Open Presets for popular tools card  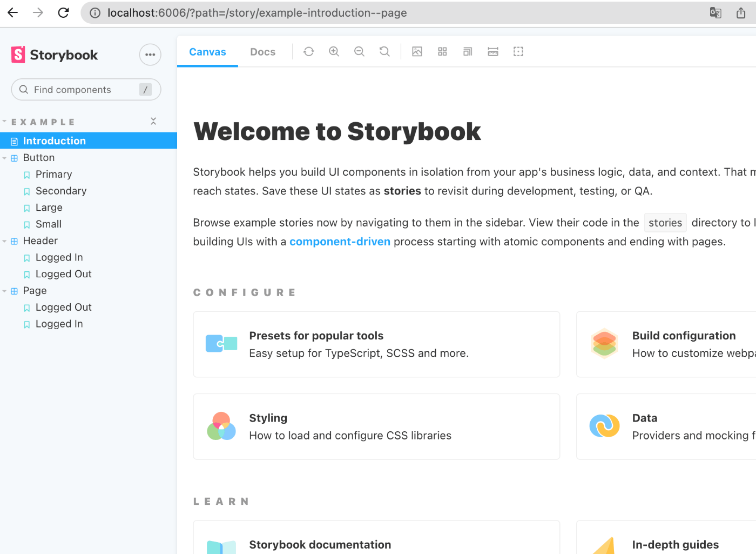[x=376, y=344]
